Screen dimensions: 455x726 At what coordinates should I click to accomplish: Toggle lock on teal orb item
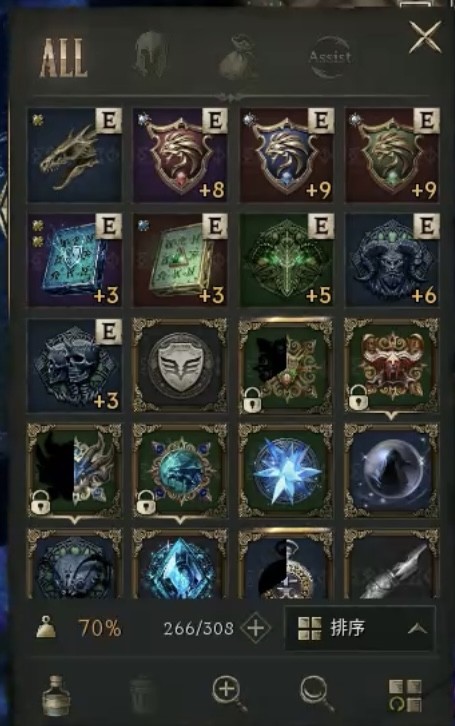pos(146,502)
